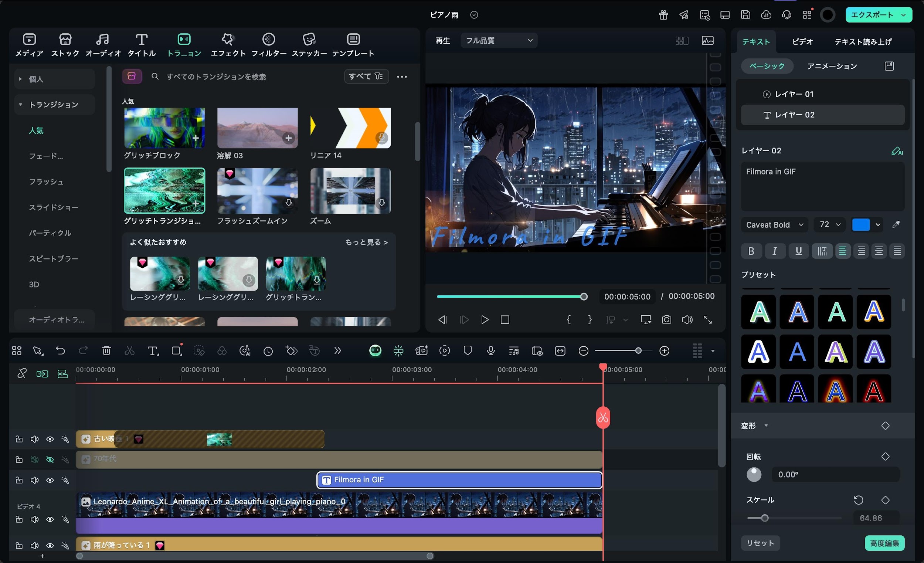Click the 高度編集 button

[x=884, y=543]
